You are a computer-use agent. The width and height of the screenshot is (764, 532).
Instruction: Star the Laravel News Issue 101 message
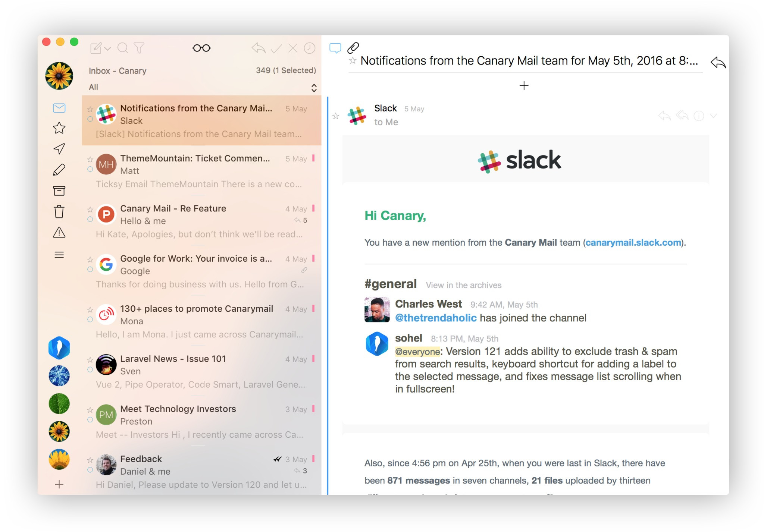[x=90, y=360]
